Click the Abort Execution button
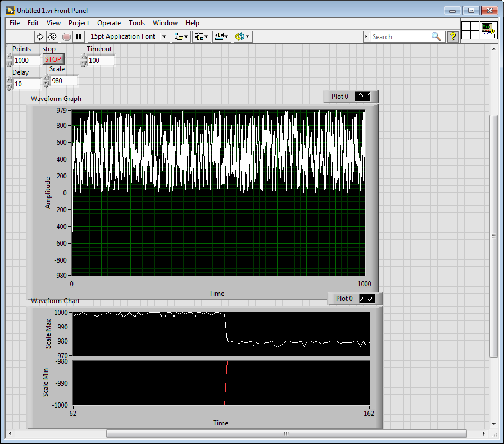The width and height of the screenshot is (504, 444). (x=66, y=36)
